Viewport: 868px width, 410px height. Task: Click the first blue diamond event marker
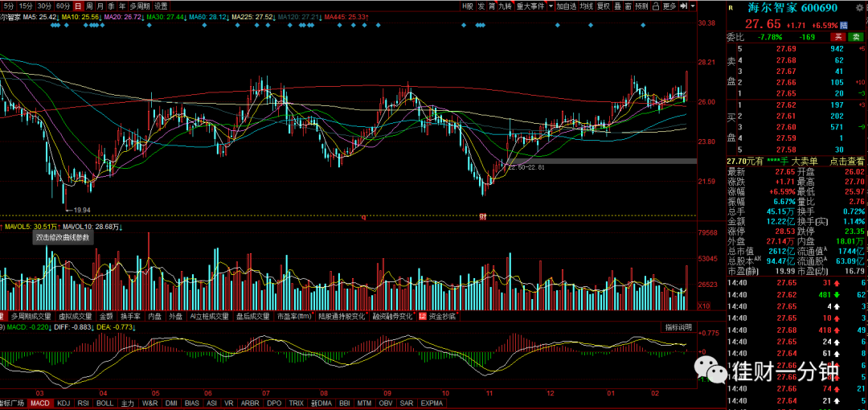pyautogui.click(x=52, y=26)
